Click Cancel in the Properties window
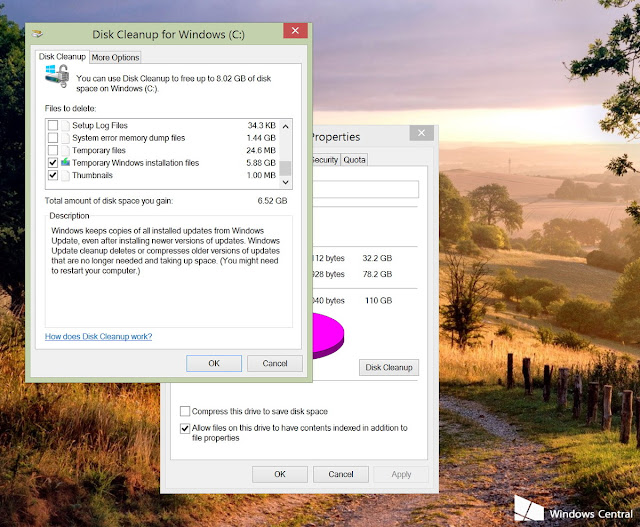The width and height of the screenshot is (640, 527). coord(341,474)
